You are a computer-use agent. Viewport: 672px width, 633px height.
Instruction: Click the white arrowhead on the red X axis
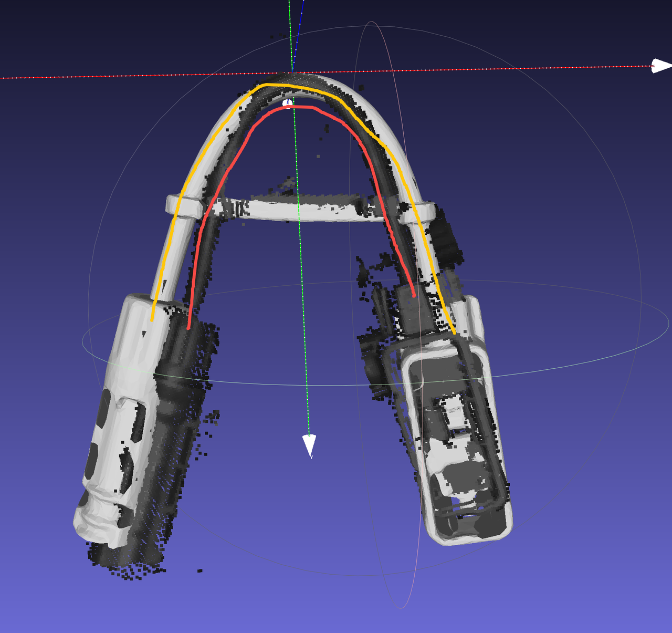[x=660, y=66]
